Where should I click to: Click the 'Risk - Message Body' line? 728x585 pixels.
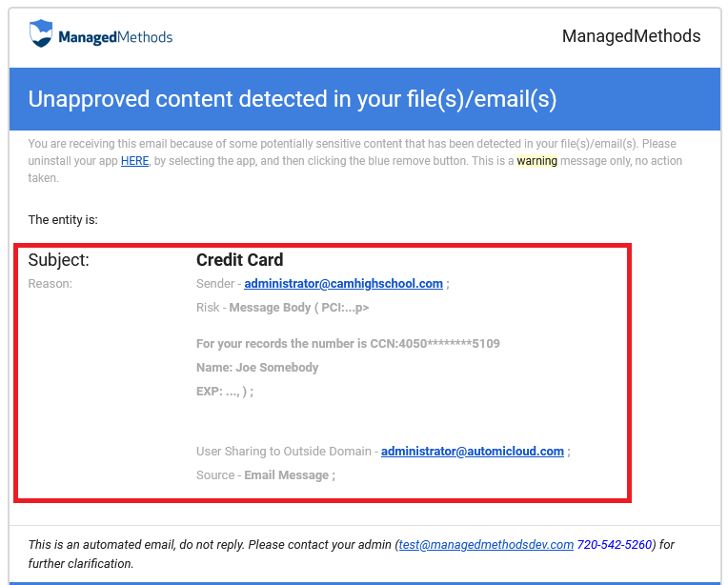point(282,308)
